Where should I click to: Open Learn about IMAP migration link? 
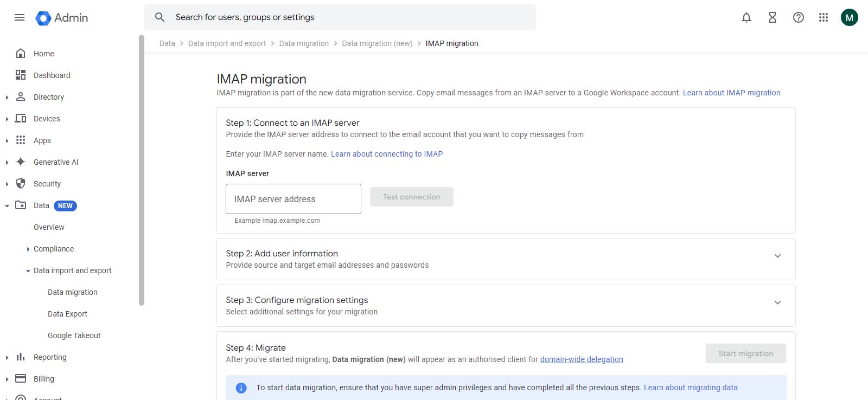pyautogui.click(x=731, y=93)
